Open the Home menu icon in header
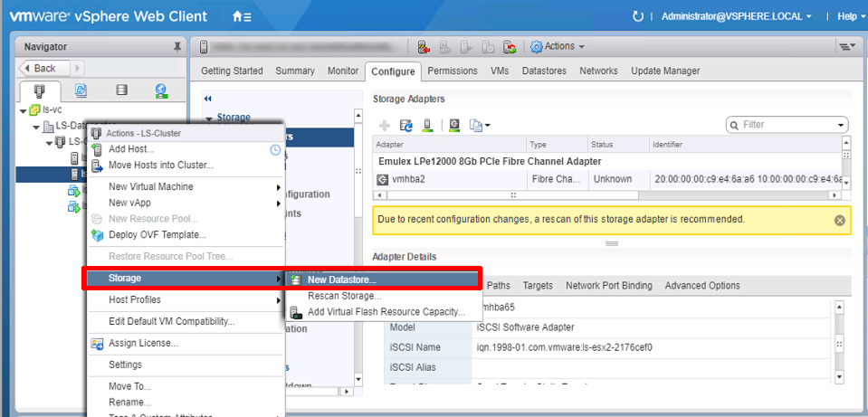The image size is (868, 417). 242,16
